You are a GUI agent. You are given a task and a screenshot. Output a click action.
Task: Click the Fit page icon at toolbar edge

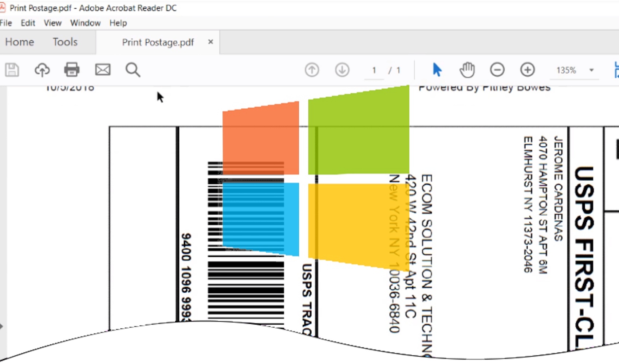click(x=616, y=70)
